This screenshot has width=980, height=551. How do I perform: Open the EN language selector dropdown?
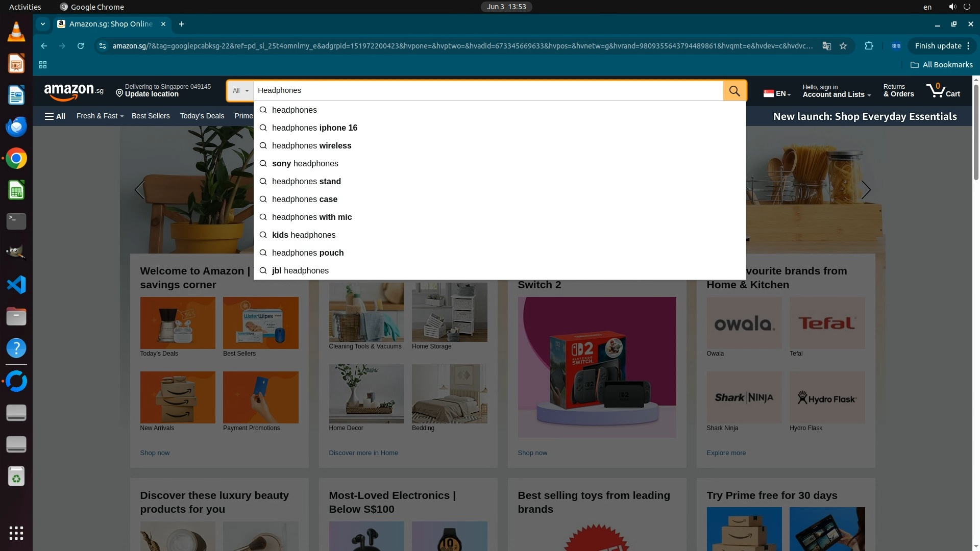[x=777, y=93]
